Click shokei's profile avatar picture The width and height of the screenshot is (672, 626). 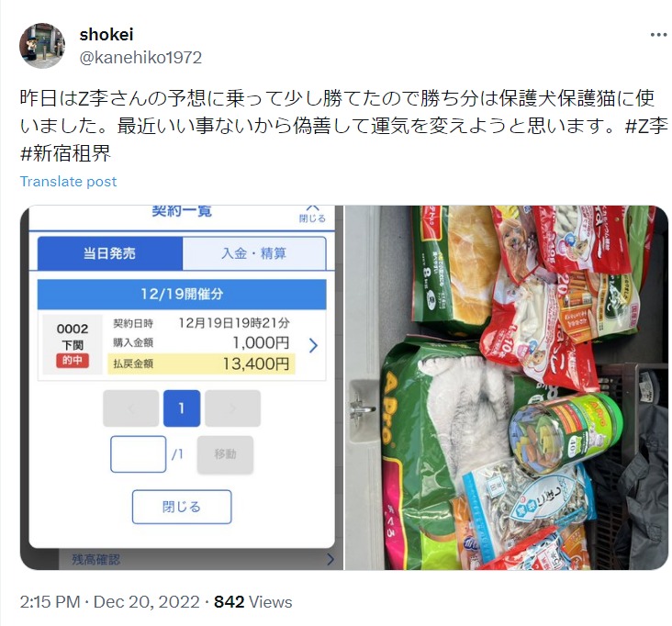coord(42,46)
